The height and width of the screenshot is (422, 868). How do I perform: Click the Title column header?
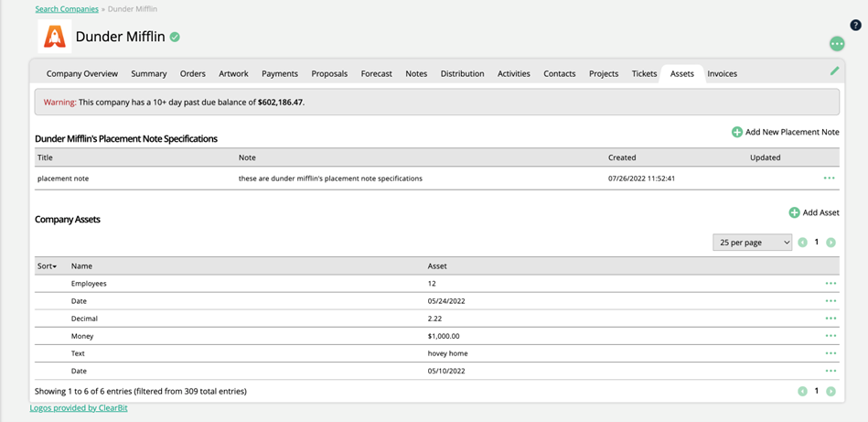click(x=45, y=157)
